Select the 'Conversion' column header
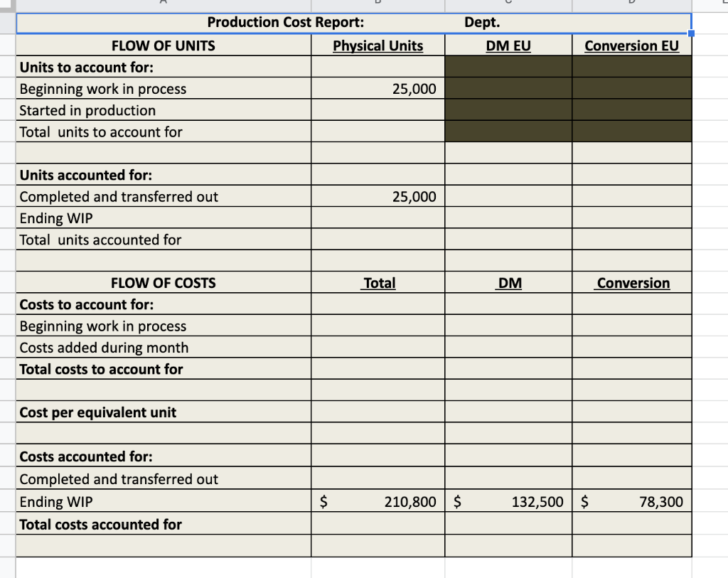The width and height of the screenshot is (728, 578). pos(632,283)
